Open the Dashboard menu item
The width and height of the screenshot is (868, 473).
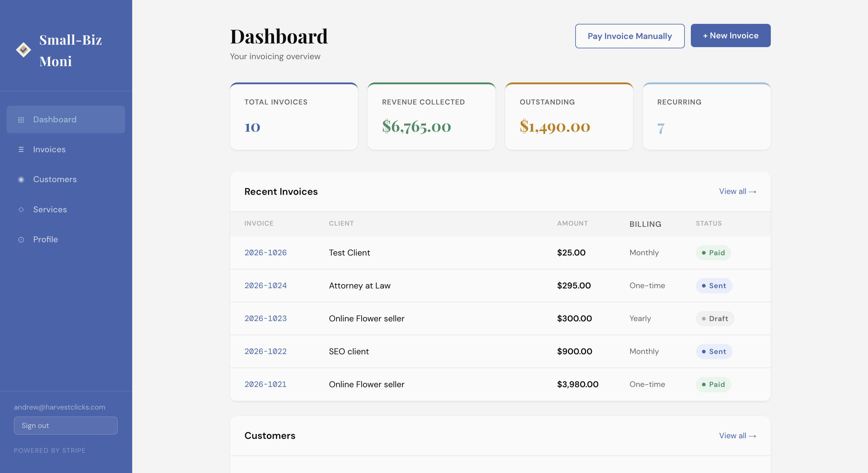66,119
